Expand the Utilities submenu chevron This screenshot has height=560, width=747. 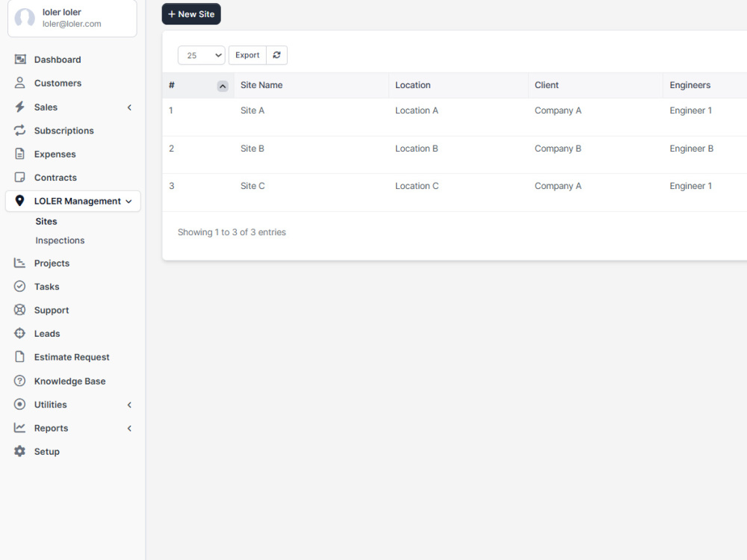[x=129, y=405]
